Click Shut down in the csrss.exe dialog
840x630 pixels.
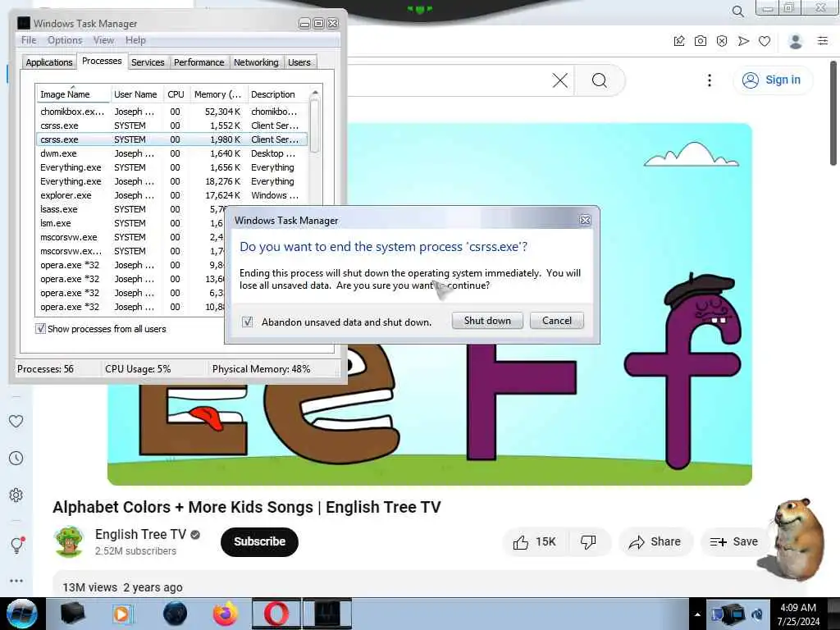487,321
